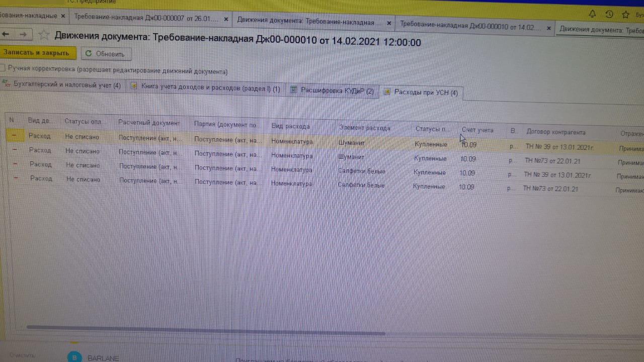Image resolution: width=644 pixels, height=362 pixels.
Task: Open the history clock icon
Action: 609,14
